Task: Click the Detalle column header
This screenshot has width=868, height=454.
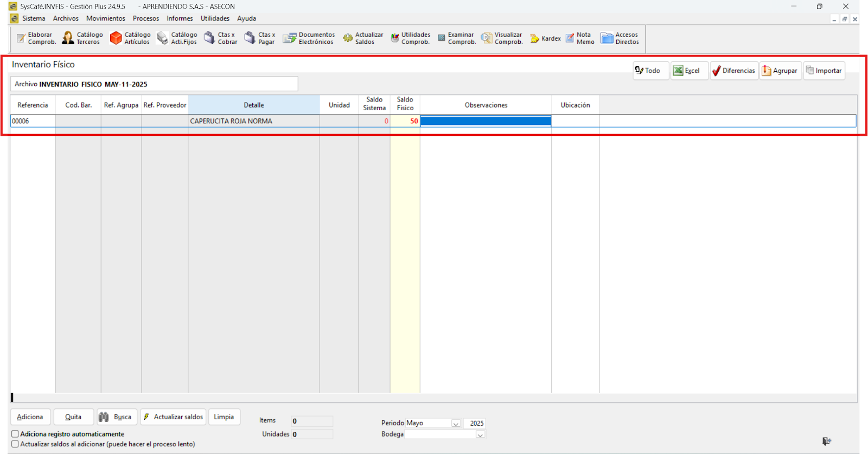Action: (253, 105)
